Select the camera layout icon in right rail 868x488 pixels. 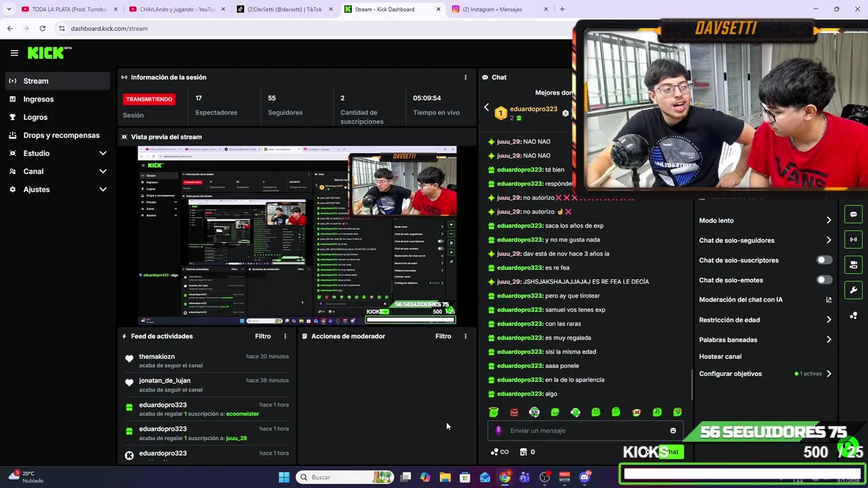pyautogui.click(x=853, y=264)
